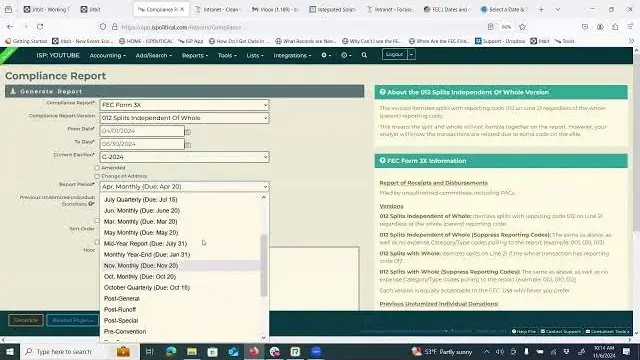
Task: Bookmark this page with the star icon
Action: click(x=522, y=27)
